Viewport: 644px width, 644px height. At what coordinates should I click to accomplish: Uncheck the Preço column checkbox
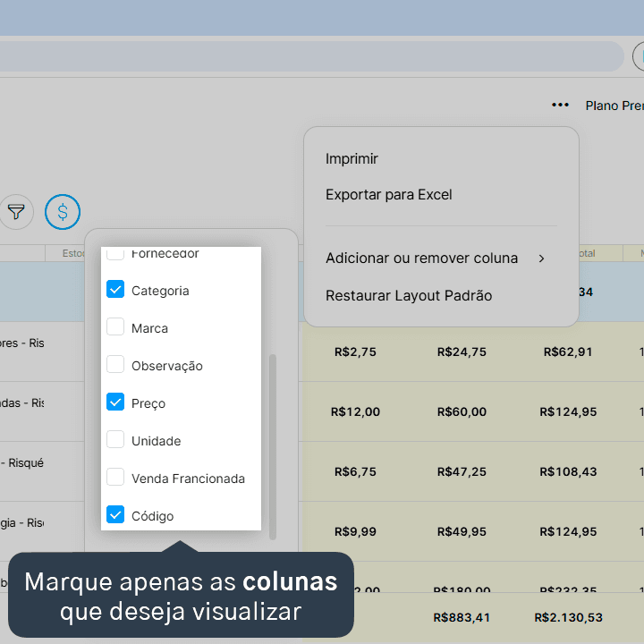[x=115, y=402]
